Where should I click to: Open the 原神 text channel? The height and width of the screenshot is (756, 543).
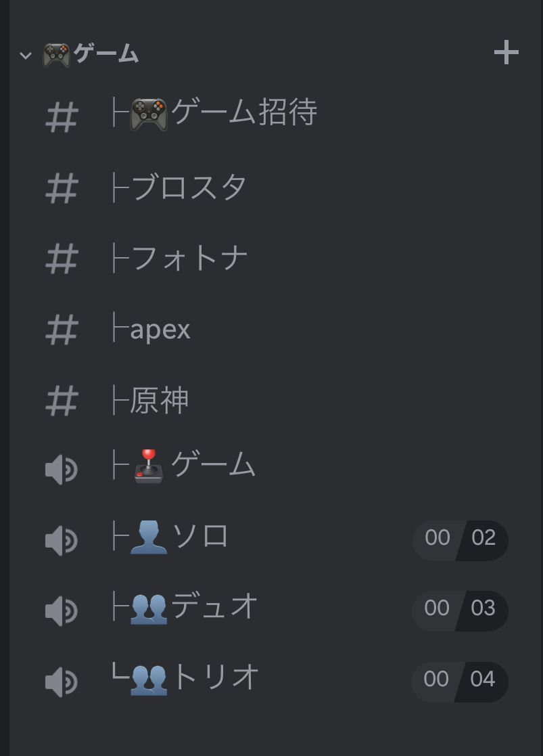273,400
